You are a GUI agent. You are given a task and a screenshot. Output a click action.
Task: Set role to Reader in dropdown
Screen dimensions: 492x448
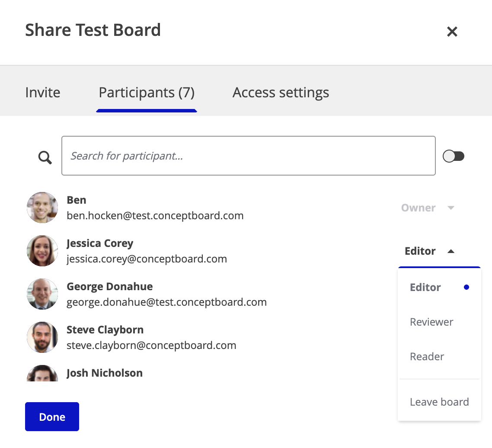pyautogui.click(x=427, y=357)
